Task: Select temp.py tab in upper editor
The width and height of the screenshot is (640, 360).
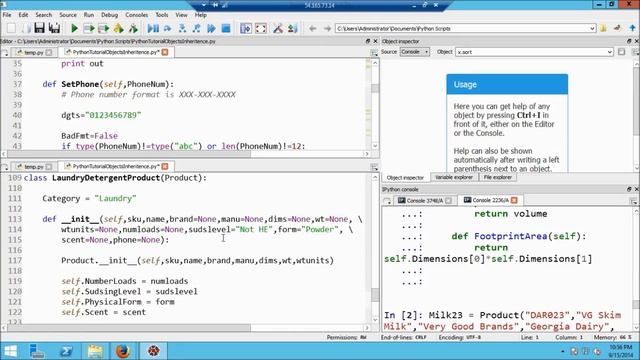Action: pyautogui.click(x=33, y=52)
